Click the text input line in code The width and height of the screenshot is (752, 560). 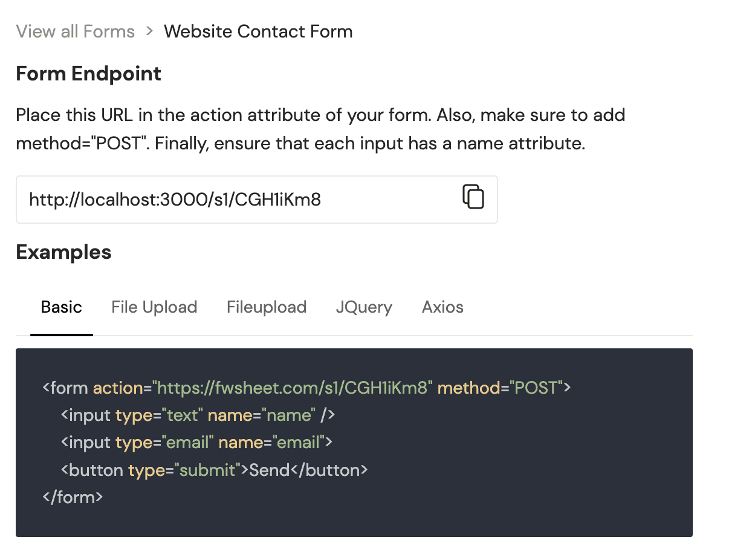[x=198, y=415]
